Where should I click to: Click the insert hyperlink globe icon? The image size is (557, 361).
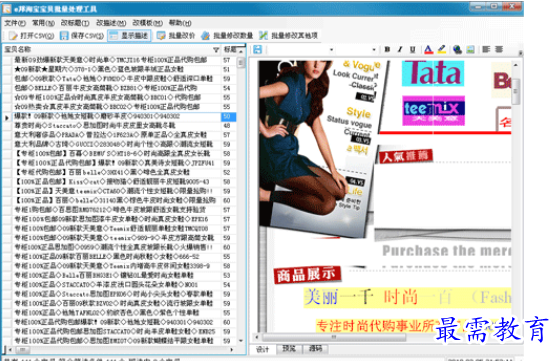[458, 50]
